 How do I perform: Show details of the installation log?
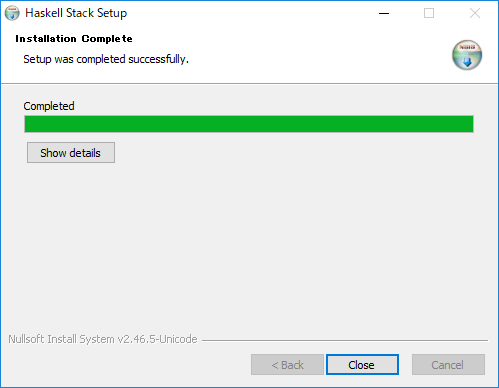(x=71, y=153)
